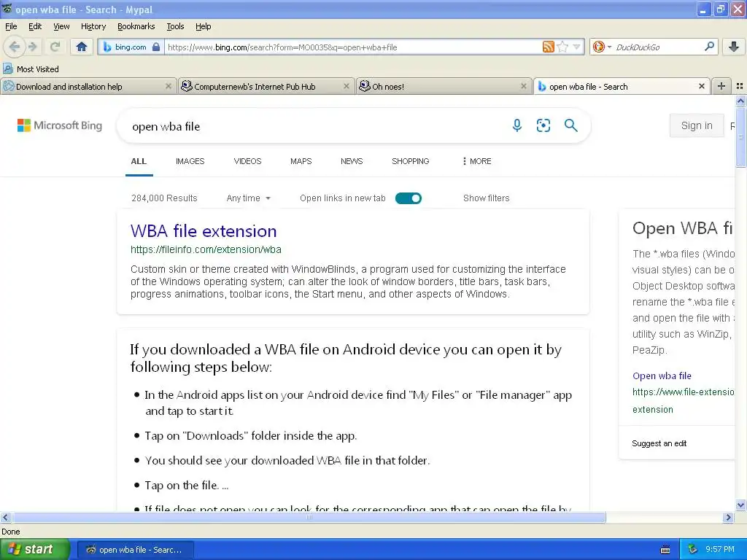Click the Bing search text field
Image resolution: width=747 pixels, height=560 pixels.
(x=314, y=126)
